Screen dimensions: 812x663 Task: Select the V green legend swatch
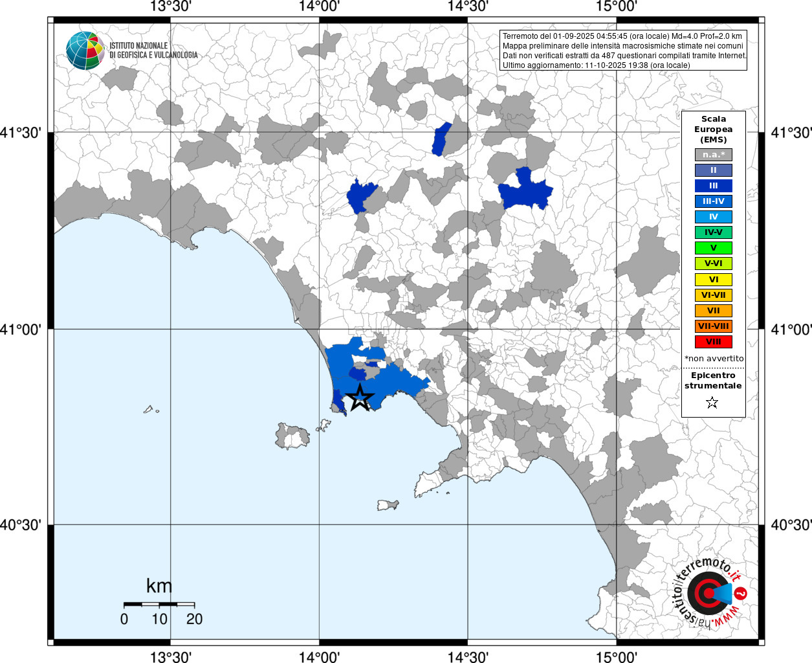click(x=714, y=248)
